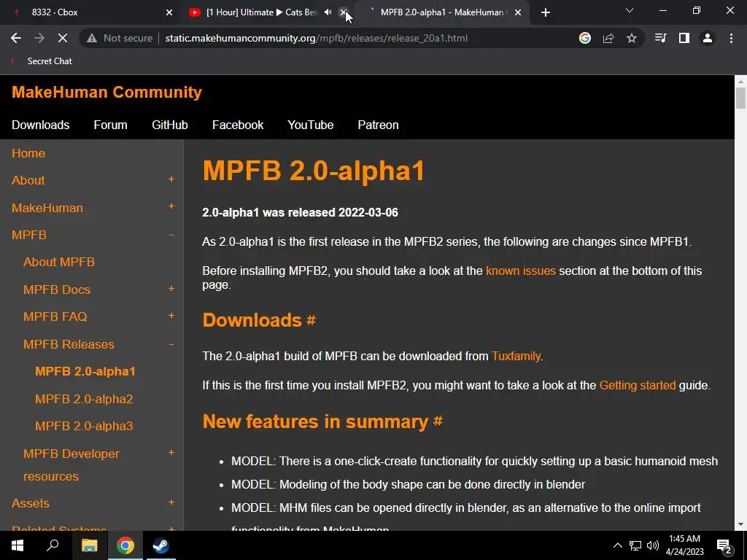Collapse MPFB Releases section
The image size is (747, 560).
coord(171,344)
